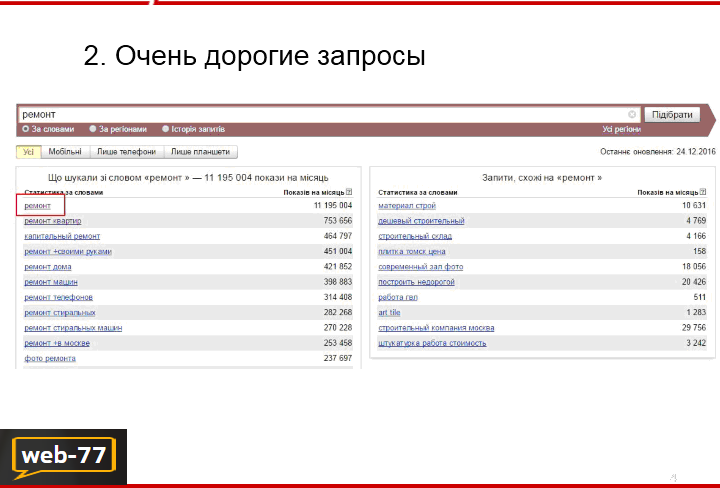The image size is (720, 488).
Task: Switch to the 'Лише телефони' tab
Action: pos(127,152)
